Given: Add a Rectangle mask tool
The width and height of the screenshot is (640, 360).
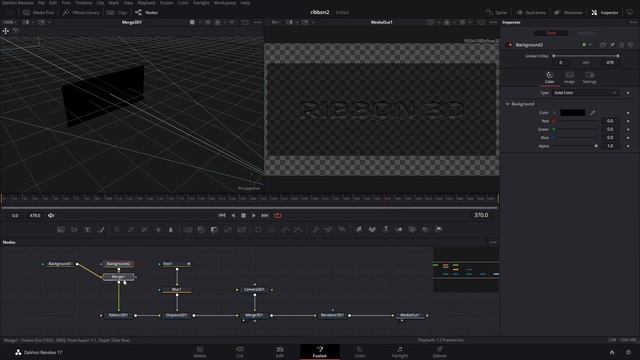Looking at the screenshot, I should [x=258, y=230].
